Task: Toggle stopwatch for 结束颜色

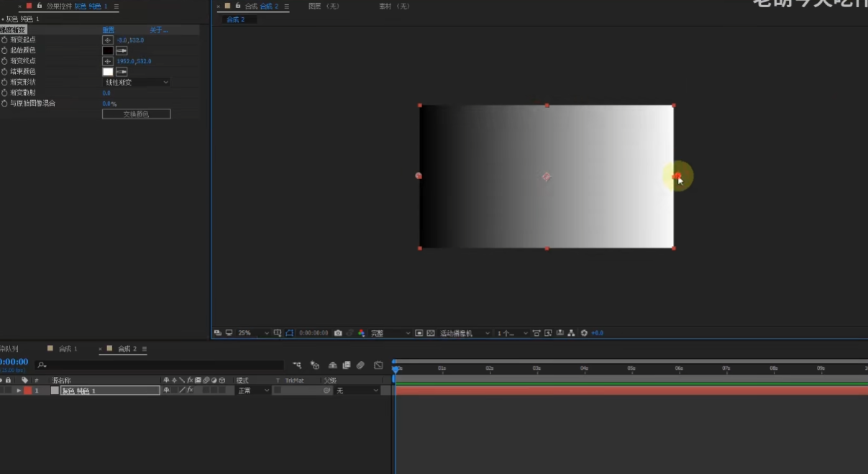Action: click(x=4, y=72)
